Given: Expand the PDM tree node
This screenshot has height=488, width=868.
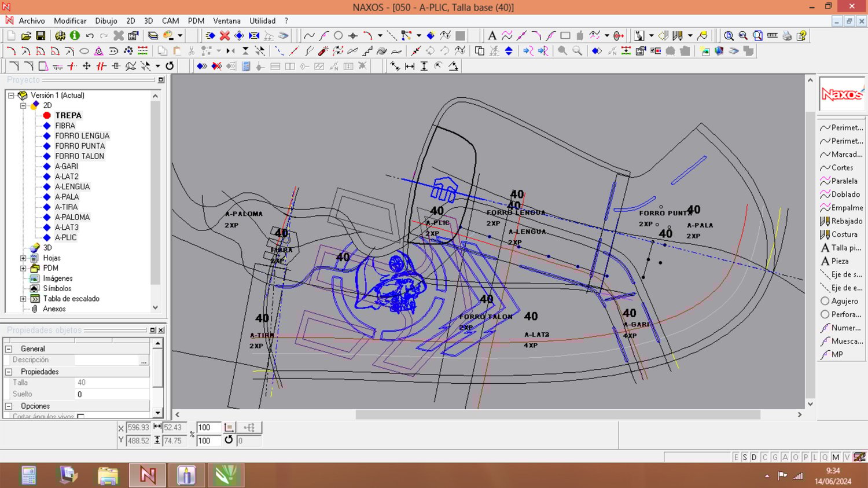Looking at the screenshot, I should [x=23, y=268].
